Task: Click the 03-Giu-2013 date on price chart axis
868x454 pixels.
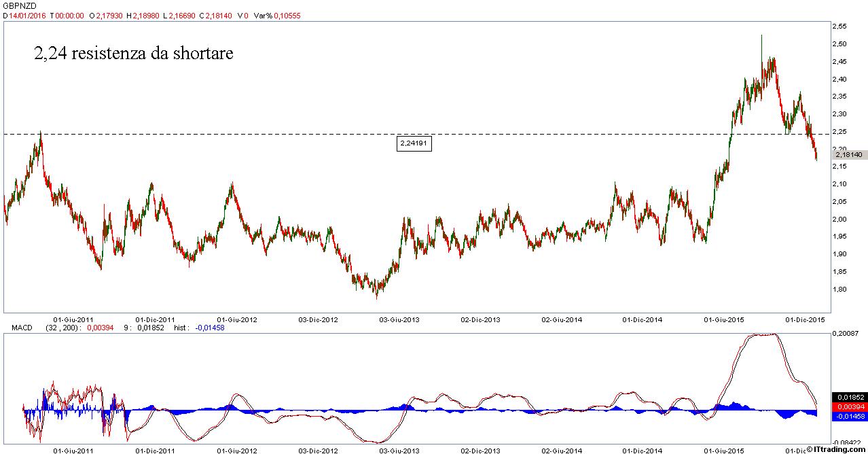Action: click(399, 319)
